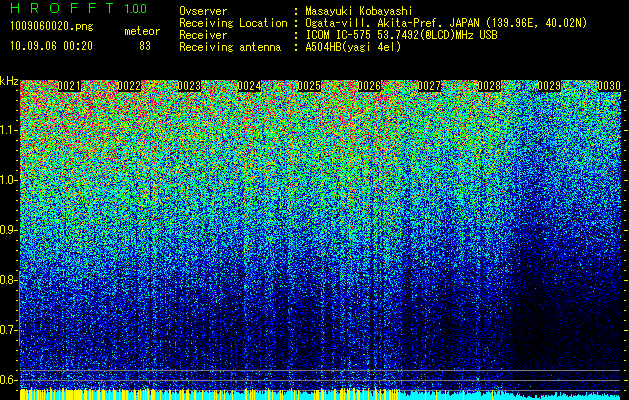
Task: Click the 0028 time marker
Action: tap(489, 86)
